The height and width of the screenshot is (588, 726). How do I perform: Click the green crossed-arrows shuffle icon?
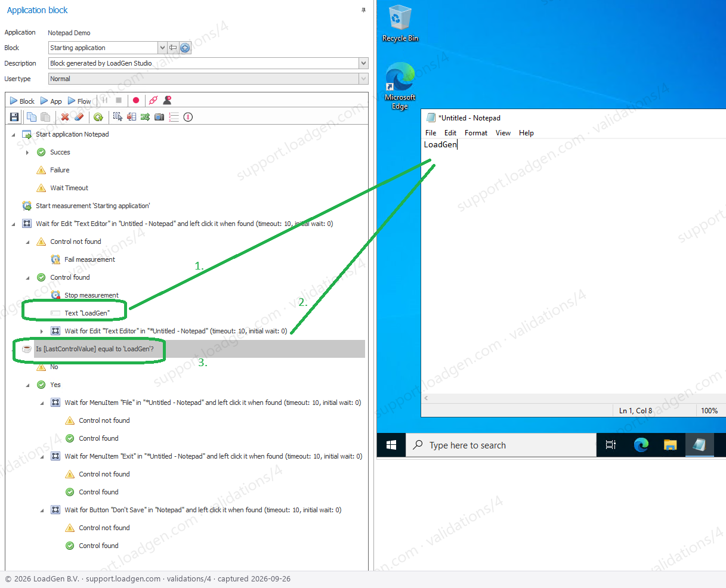[x=145, y=117]
